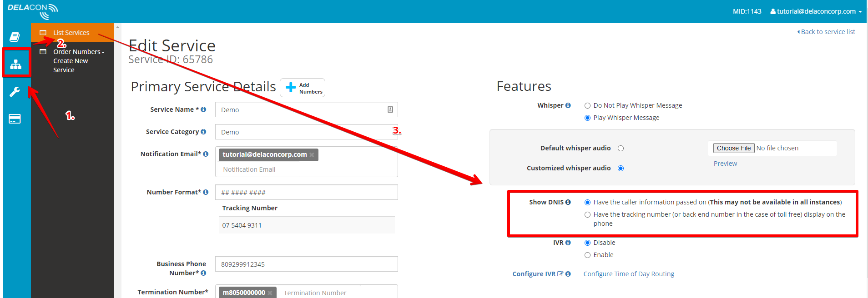The height and width of the screenshot is (298, 868).
Task: Open the billing card sidebar icon
Action: 15,119
